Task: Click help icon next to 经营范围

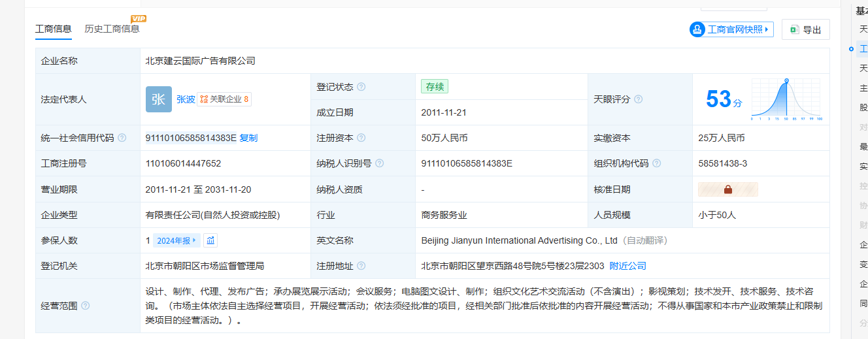Action: (x=86, y=306)
